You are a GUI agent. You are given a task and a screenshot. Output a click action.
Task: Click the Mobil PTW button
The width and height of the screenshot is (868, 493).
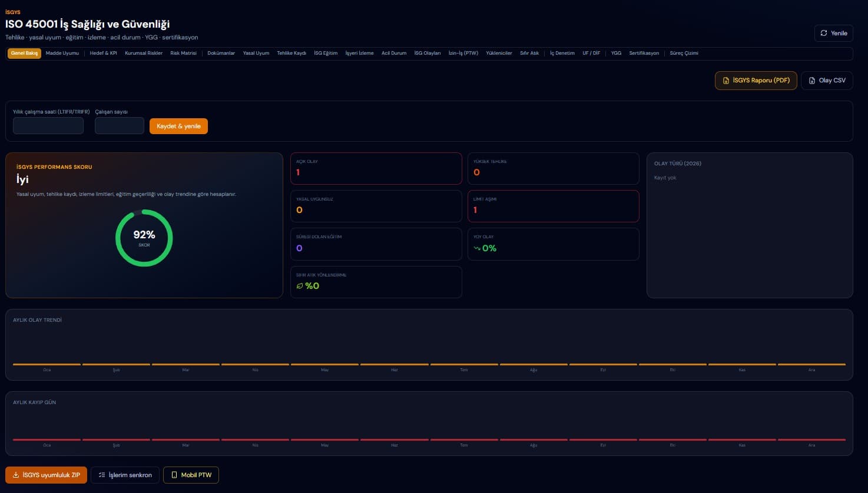click(191, 475)
